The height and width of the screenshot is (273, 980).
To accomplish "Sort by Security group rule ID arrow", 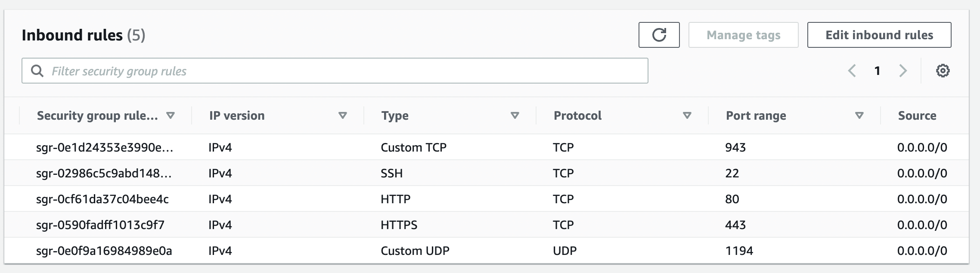I will [x=171, y=115].
